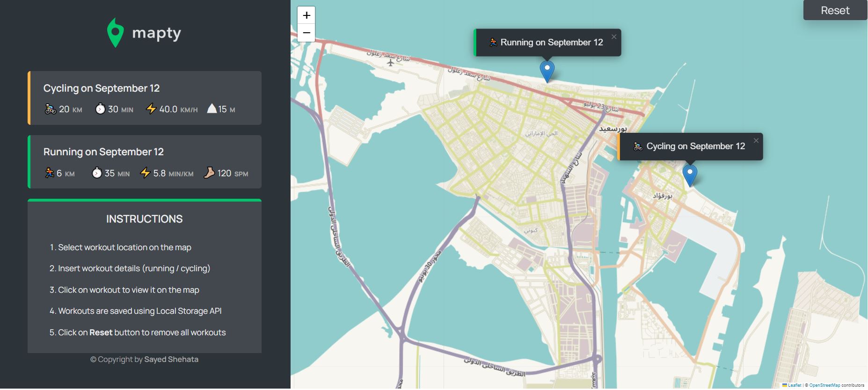This screenshot has height=390, width=868.
Task: Click the 35 MIN duration value
Action: pos(117,173)
